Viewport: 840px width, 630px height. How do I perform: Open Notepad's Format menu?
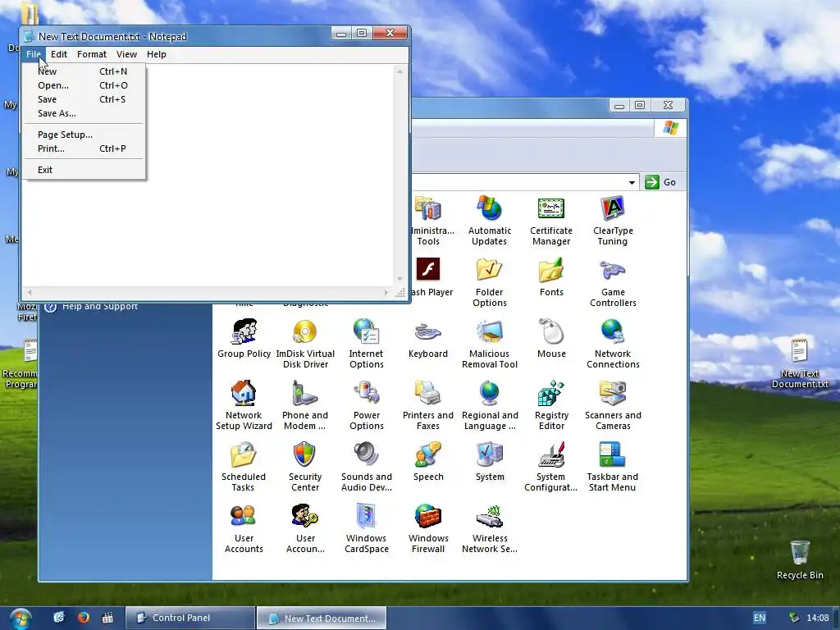[92, 54]
